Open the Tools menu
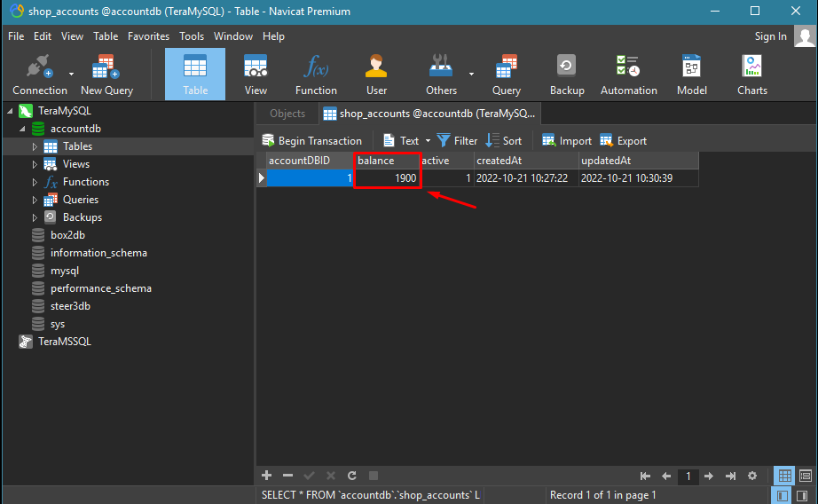 [x=192, y=36]
